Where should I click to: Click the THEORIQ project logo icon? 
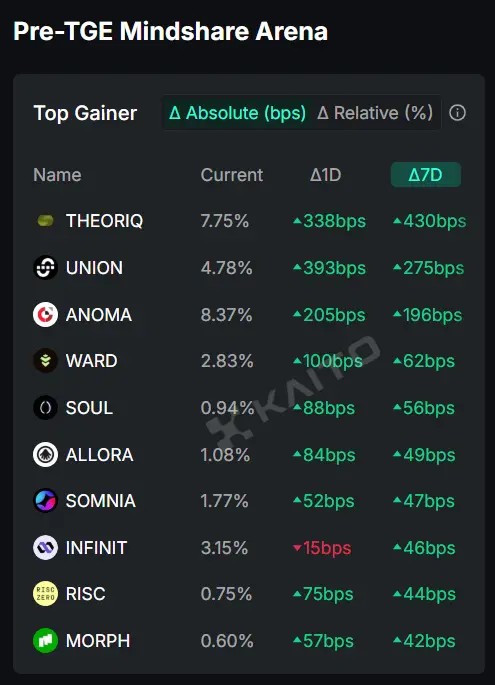point(45,221)
